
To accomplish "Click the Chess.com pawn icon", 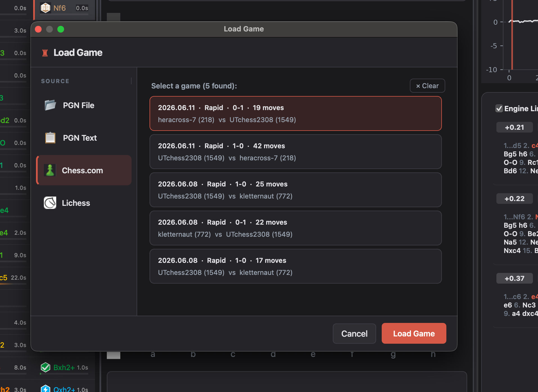I will pos(50,170).
